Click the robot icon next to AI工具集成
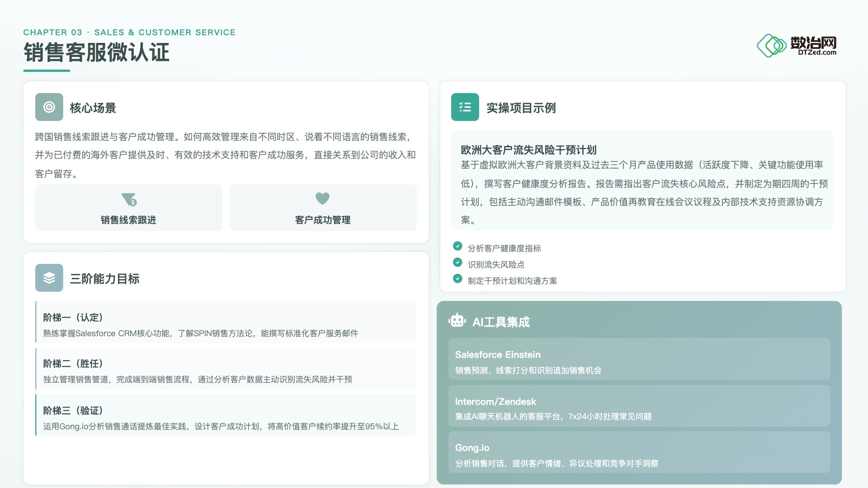This screenshot has width=868, height=488. [457, 321]
